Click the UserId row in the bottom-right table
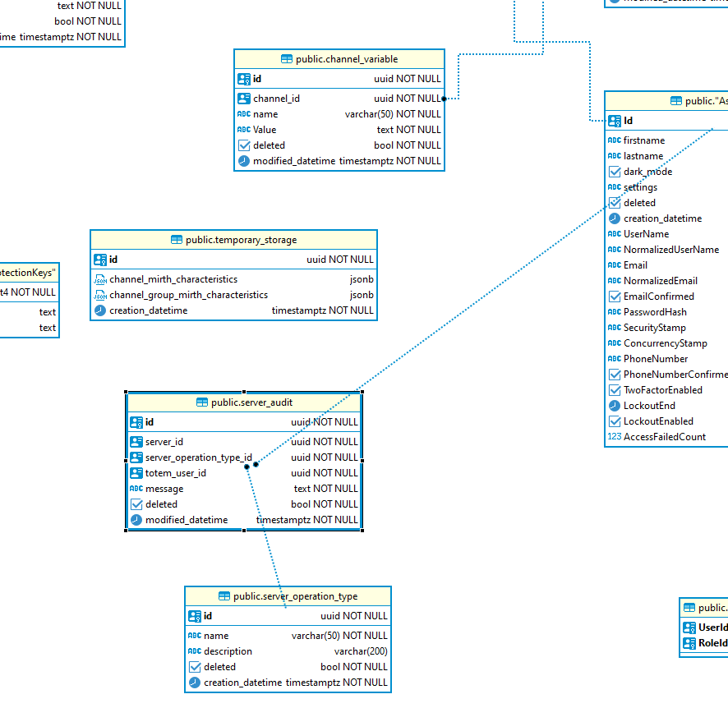The width and height of the screenshot is (728, 708). point(709,627)
